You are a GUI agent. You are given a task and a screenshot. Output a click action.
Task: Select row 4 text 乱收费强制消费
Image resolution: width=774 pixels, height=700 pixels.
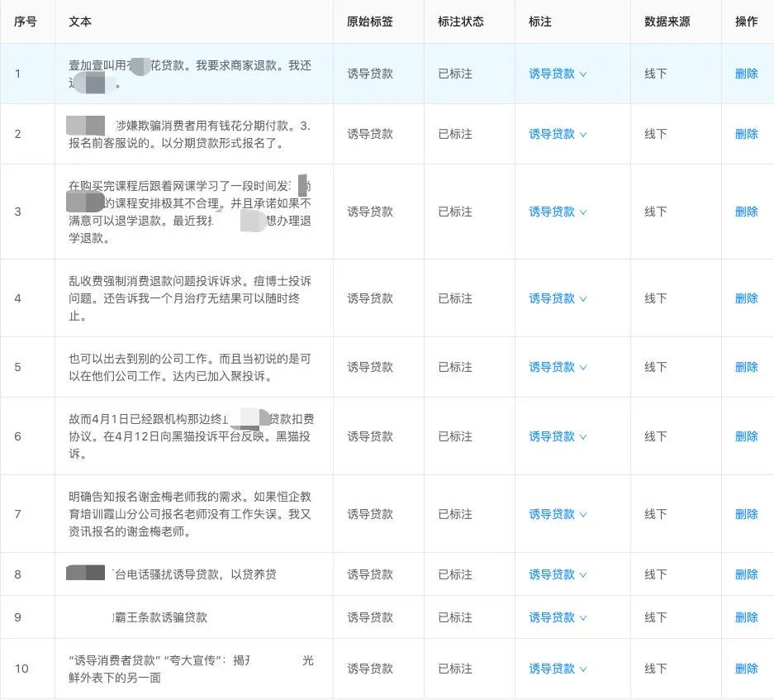click(190, 298)
